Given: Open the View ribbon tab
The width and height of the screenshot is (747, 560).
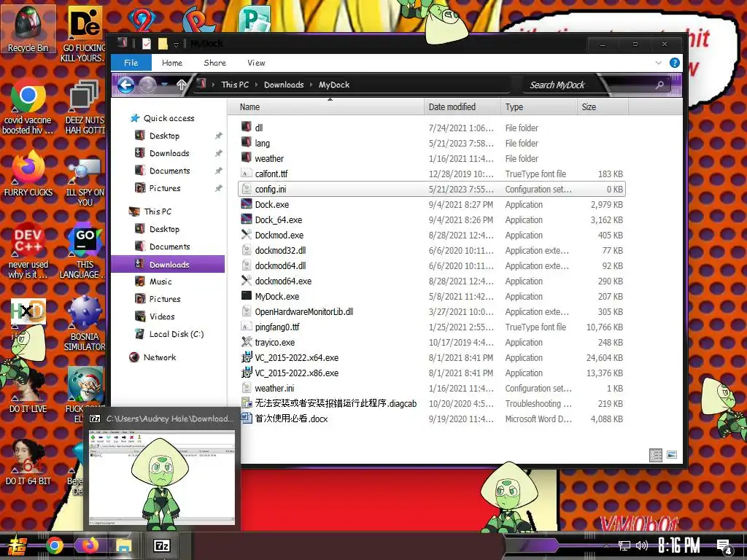Looking at the screenshot, I should click(256, 63).
